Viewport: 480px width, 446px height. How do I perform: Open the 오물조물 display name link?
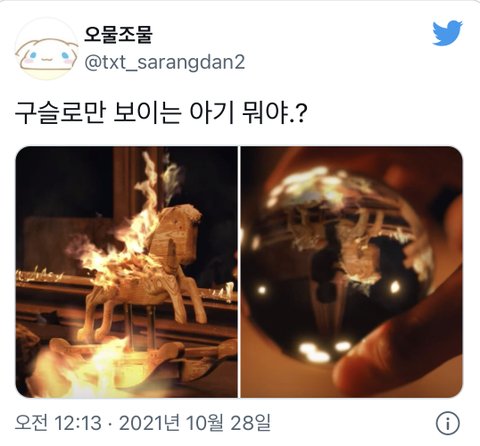pyautogui.click(x=118, y=35)
